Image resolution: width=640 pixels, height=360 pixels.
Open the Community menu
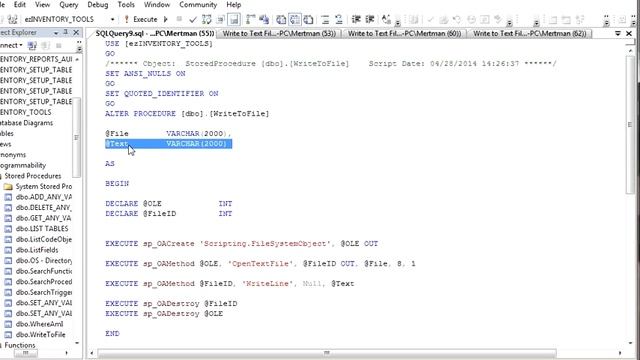pos(198,5)
